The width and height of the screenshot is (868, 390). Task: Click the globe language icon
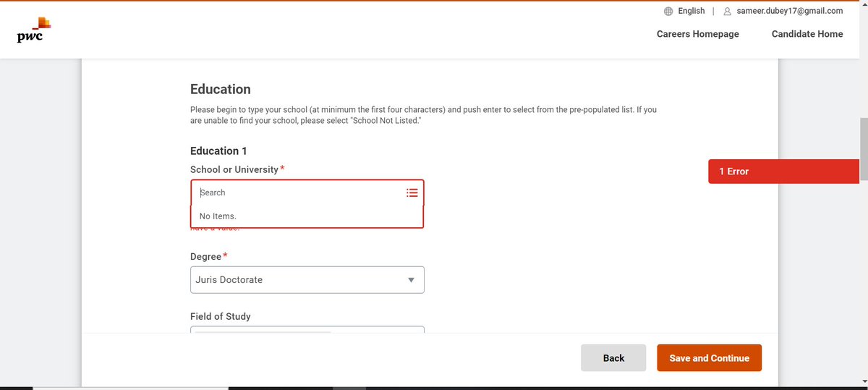tap(668, 11)
